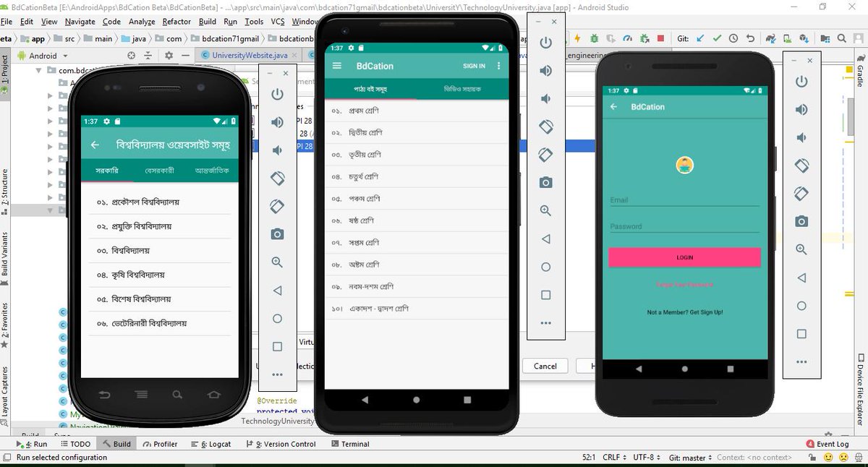Click the Search Everywhere magnifier icon
Viewport: 868px width, 467px height.
pyautogui.click(x=842, y=38)
